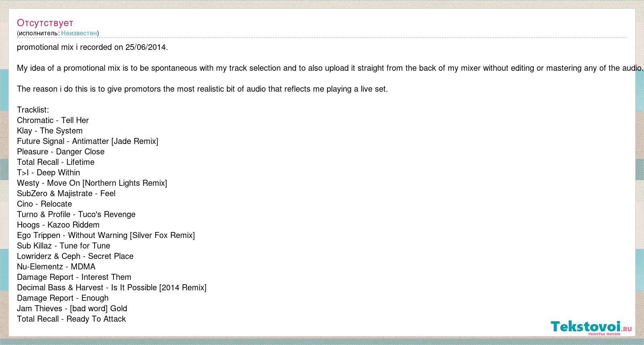Select the Chromatic - Tell Her line
Image resolution: width=644 pixels, height=345 pixels.
click(x=53, y=120)
